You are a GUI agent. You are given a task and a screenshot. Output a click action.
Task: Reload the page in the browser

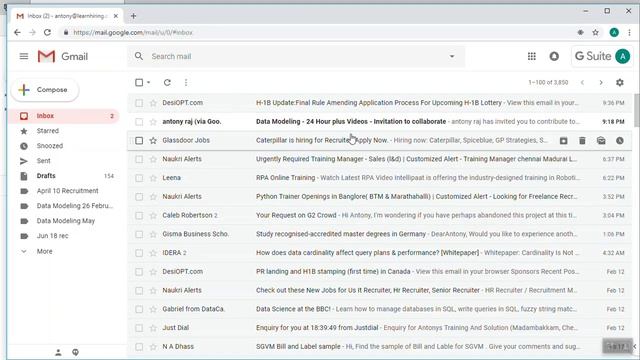[47, 32]
